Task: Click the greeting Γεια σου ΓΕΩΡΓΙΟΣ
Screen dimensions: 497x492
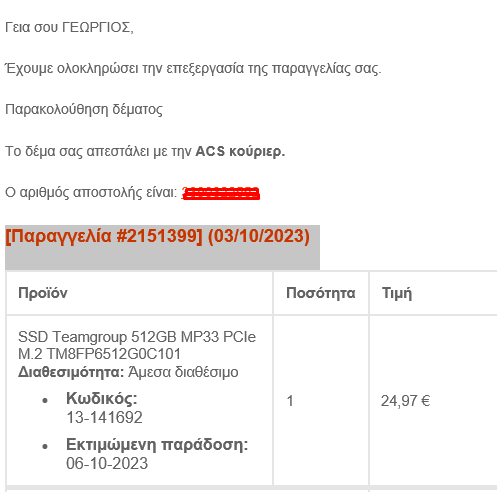Action: point(69,27)
